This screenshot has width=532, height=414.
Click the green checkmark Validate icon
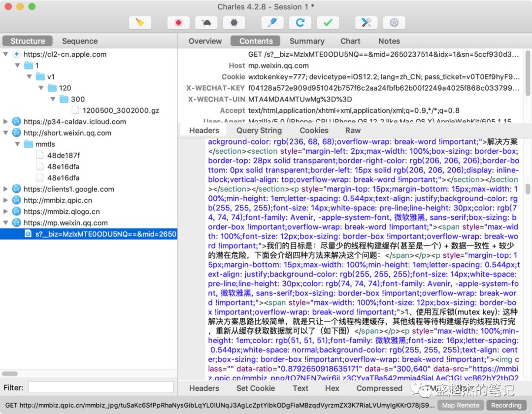328,23
